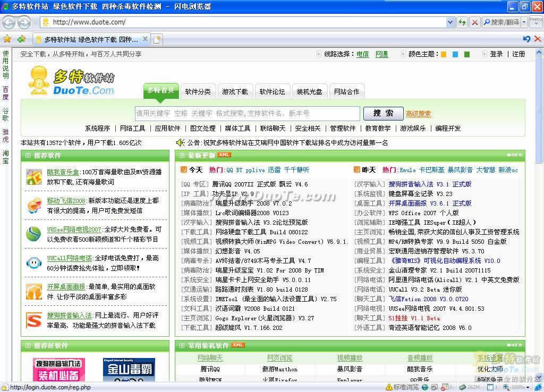Open the 网络聊天 column heading
This screenshot has width=544, height=392.
[210, 358]
